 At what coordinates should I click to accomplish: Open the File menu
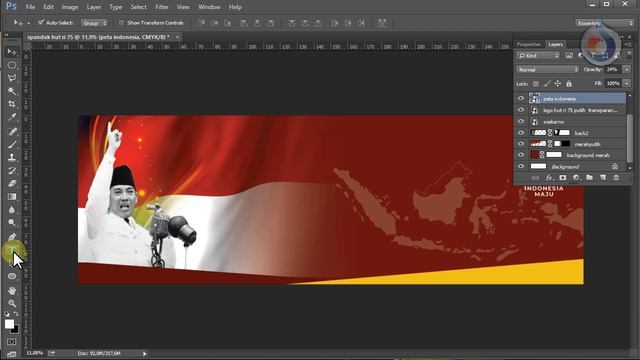30,7
